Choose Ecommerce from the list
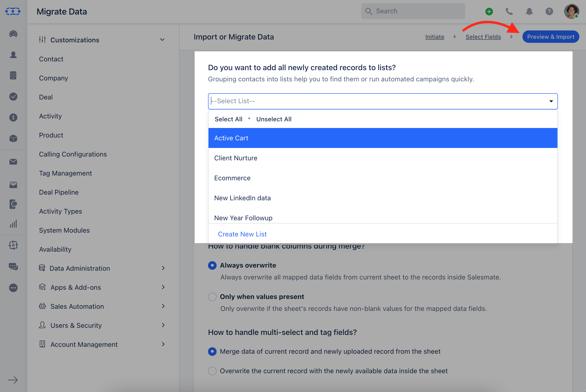This screenshot has height=392, width=586. pos(383,178)
